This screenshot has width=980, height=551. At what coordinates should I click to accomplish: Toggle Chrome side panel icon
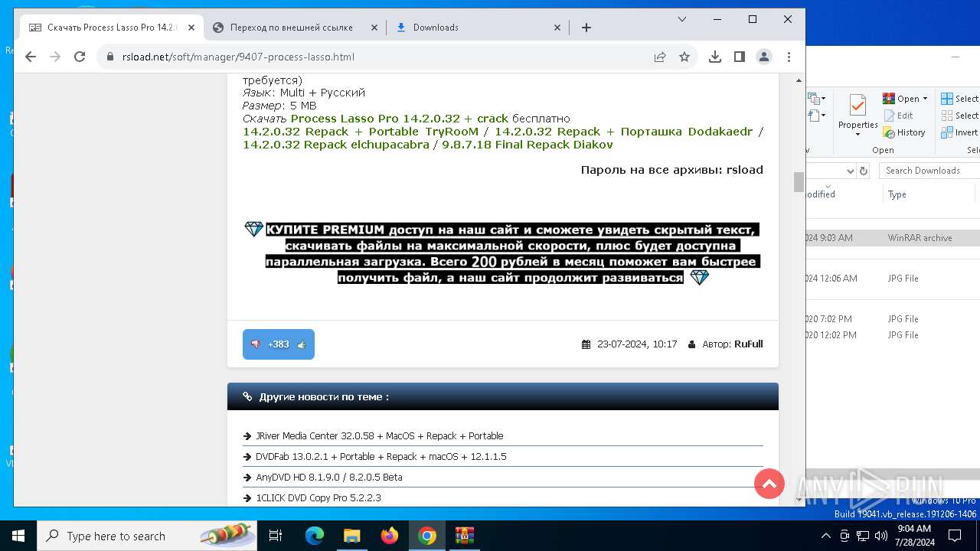coord(740,57)
